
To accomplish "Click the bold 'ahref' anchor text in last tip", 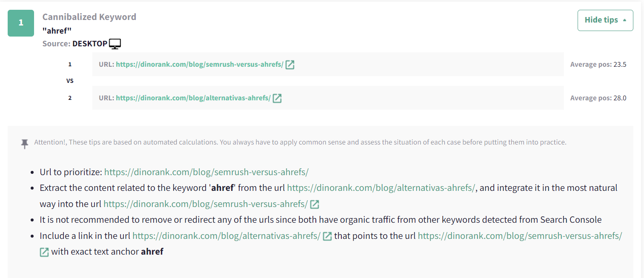I will pyautogui.click(x=152, y=252).
